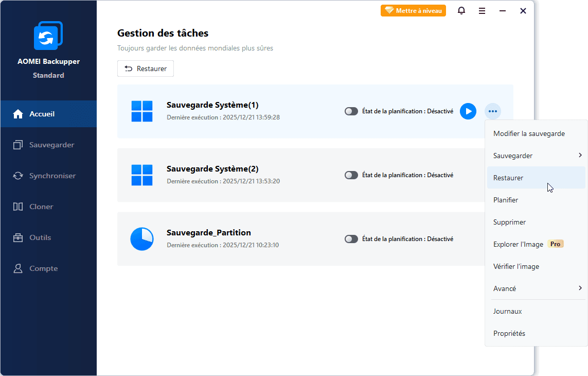Choose Vérifier l'image in context menu
Viewport: 588px width, 376px height.
pos(516,266)
